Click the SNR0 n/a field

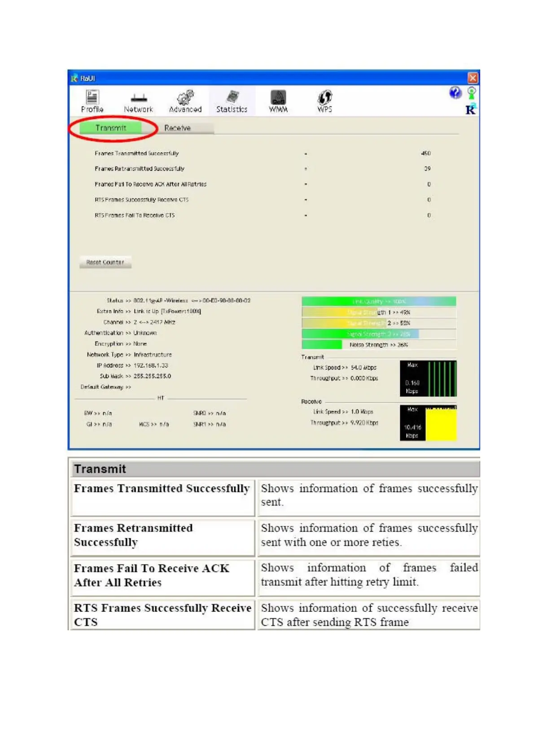[210, 413]
